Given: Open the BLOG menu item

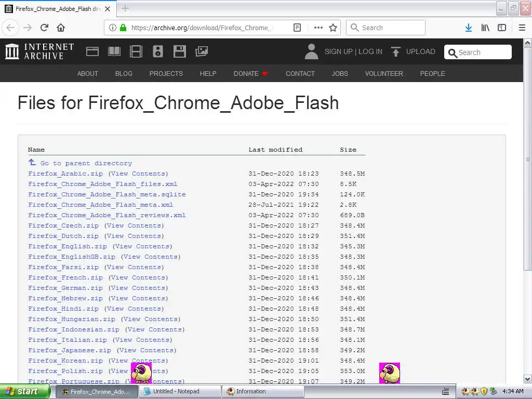Looking at the screenshot, I should 124,73.
